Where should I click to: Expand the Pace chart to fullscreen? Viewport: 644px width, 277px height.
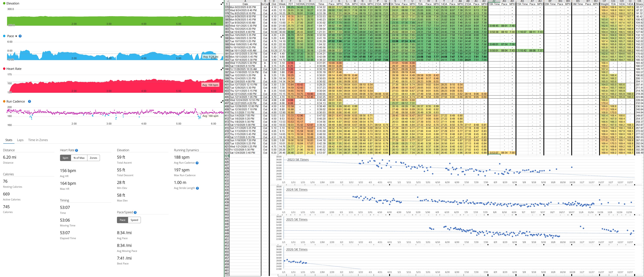[222, 36]
